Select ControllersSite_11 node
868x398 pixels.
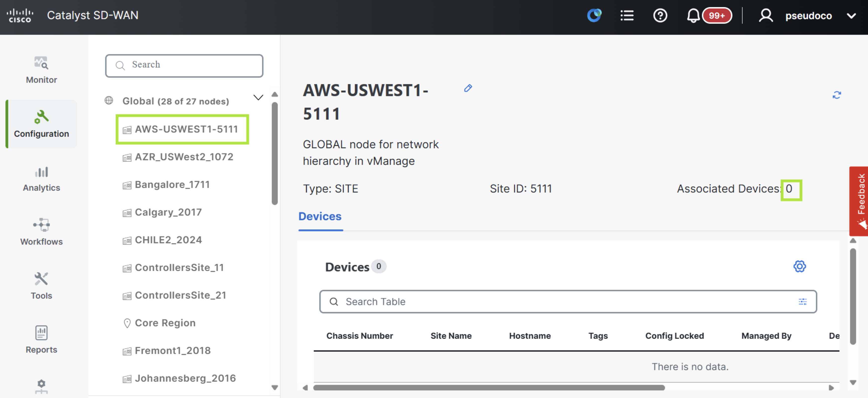click(179, 267)
